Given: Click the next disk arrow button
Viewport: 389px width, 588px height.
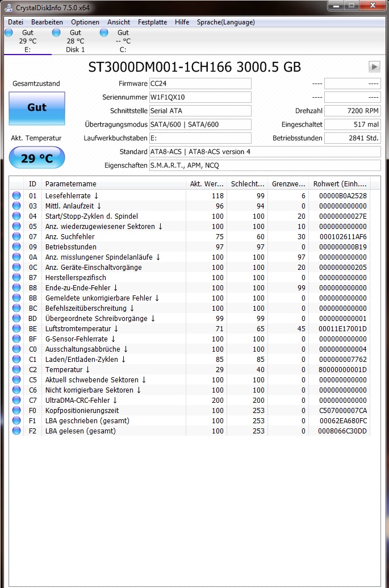Looking at the screenshot, I should [x=374, y=66].
